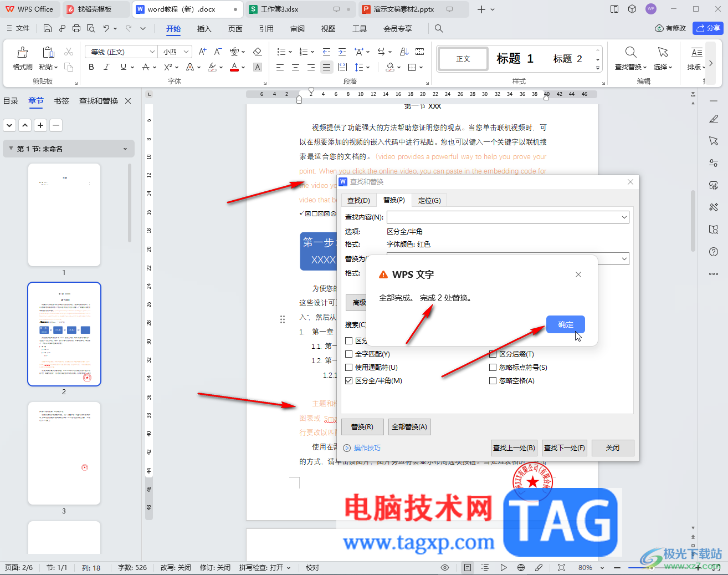Click the eye reading mode status icon

click(445, 568)
